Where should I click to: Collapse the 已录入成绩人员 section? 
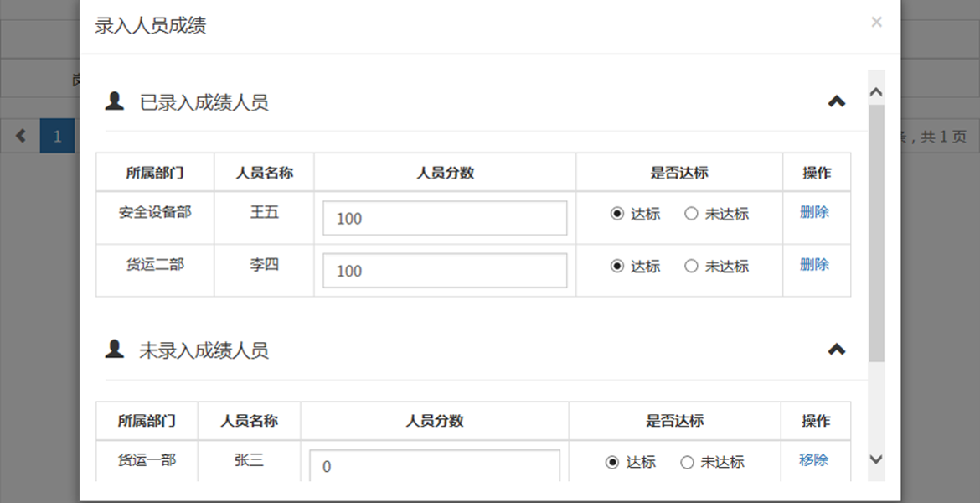pos(836,101)
